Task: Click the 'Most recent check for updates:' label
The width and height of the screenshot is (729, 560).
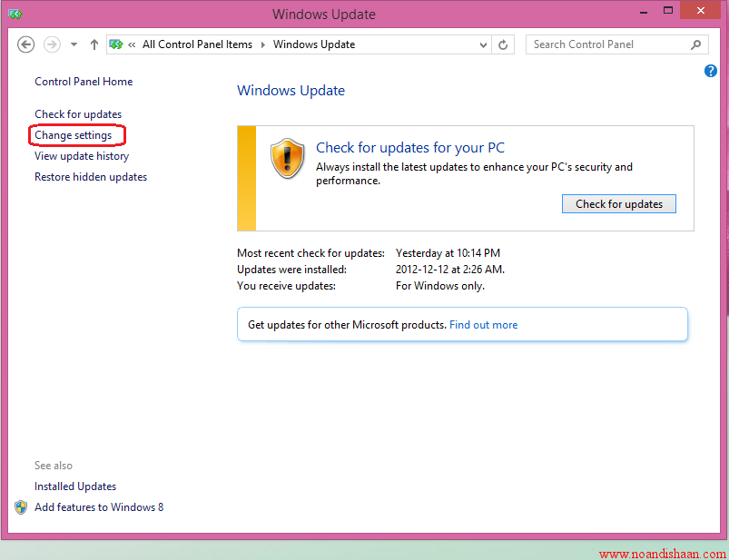Action: click(x=311, y=253)
